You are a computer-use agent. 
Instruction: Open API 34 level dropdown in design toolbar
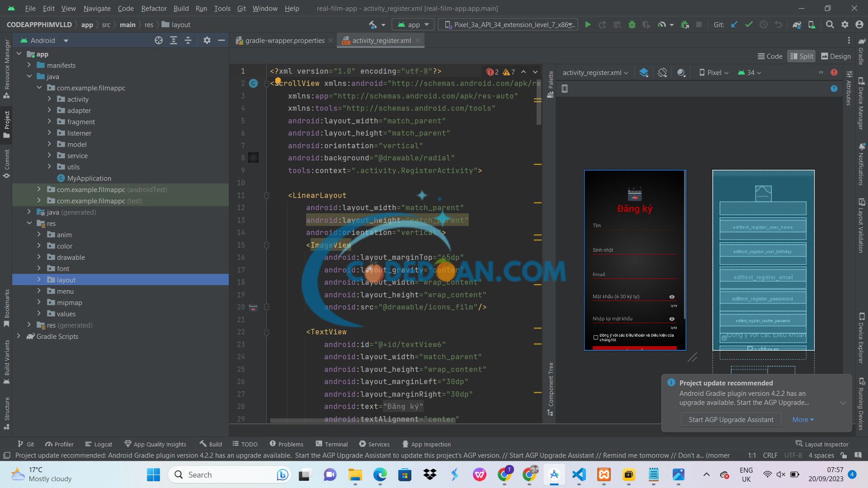point(750,73)
